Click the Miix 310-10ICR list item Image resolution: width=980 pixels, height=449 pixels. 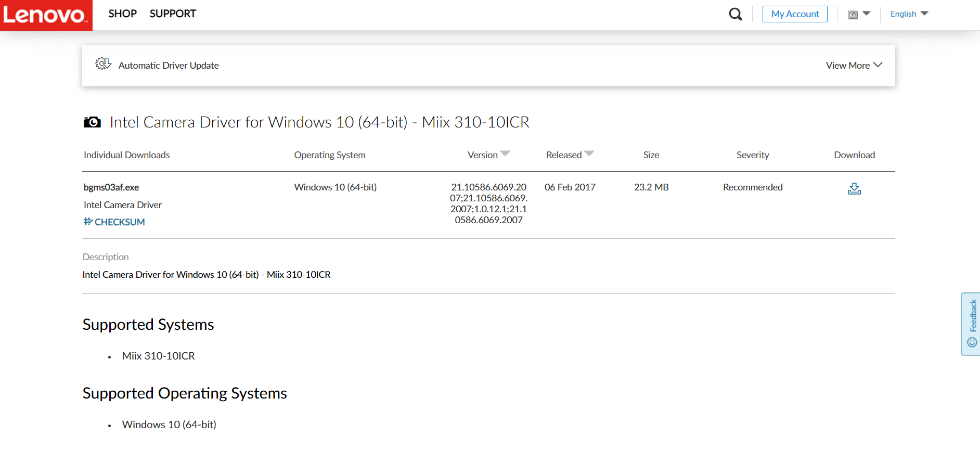(x=159, y=356)
